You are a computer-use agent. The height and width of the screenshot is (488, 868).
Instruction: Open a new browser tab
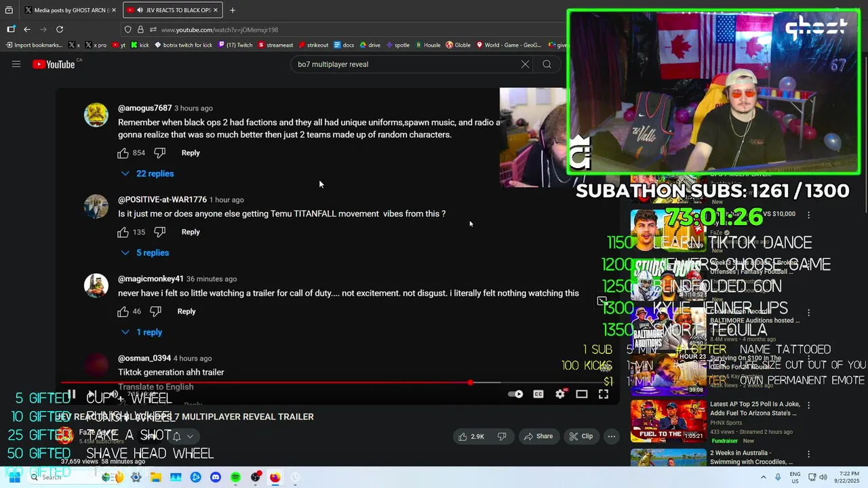[233, 10]
